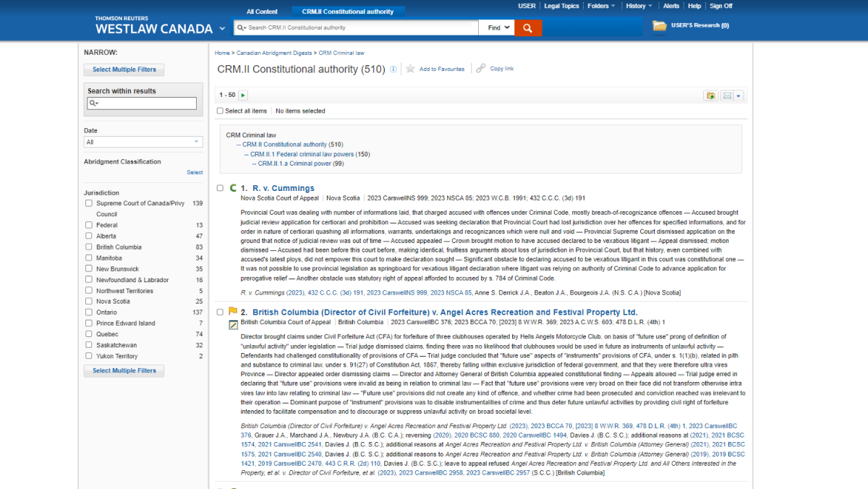Click the email delivery icon
Viewport: 868px width, 489px height.
click(726, 95)
